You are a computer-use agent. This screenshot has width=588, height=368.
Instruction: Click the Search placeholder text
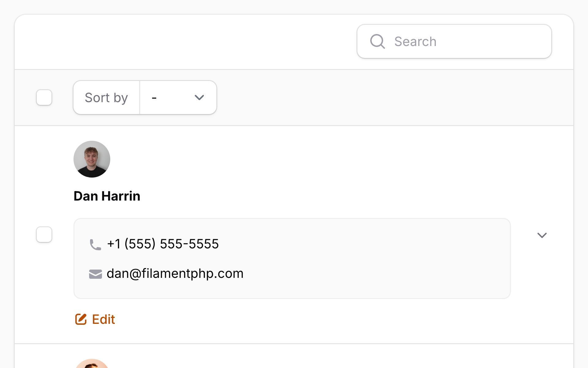pyautogui.click(x=415, y=41)
